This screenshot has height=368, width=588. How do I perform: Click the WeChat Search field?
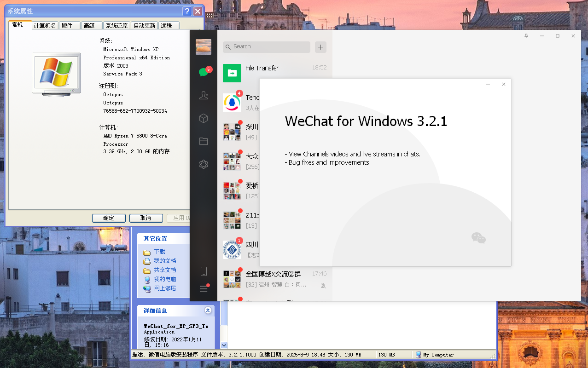[267, 47]
